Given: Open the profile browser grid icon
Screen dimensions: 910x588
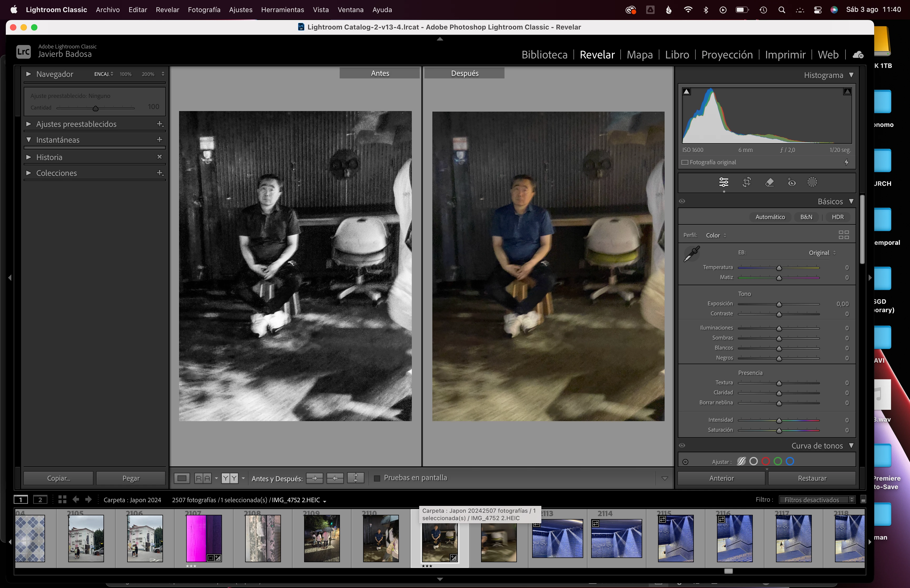Looking at the screenshot, I should pos(844,235).
